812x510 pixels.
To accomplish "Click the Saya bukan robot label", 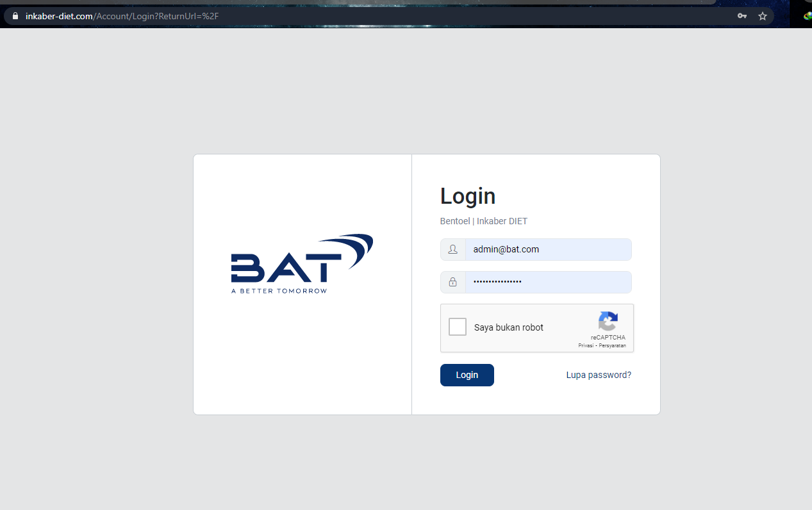I will click(x=509, y=327).
